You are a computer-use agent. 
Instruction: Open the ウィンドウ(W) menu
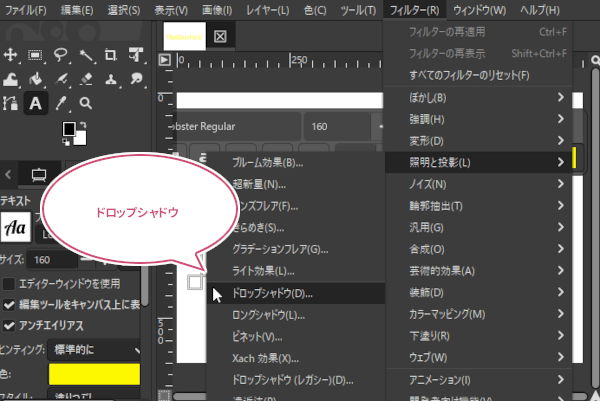pos(479,10)
